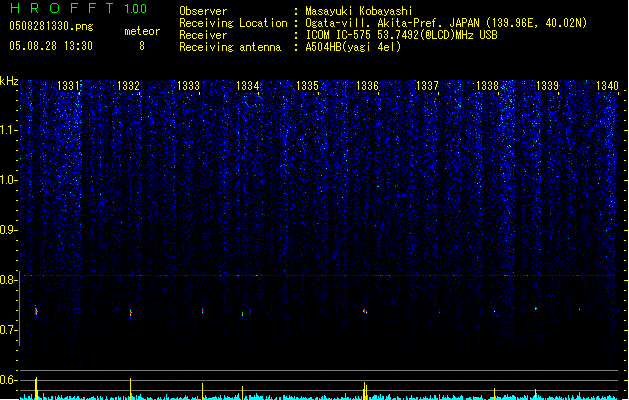Click the 1.0 kHz frequency label
This screenshot has width=629, height=400.
(x=8, y=180)
